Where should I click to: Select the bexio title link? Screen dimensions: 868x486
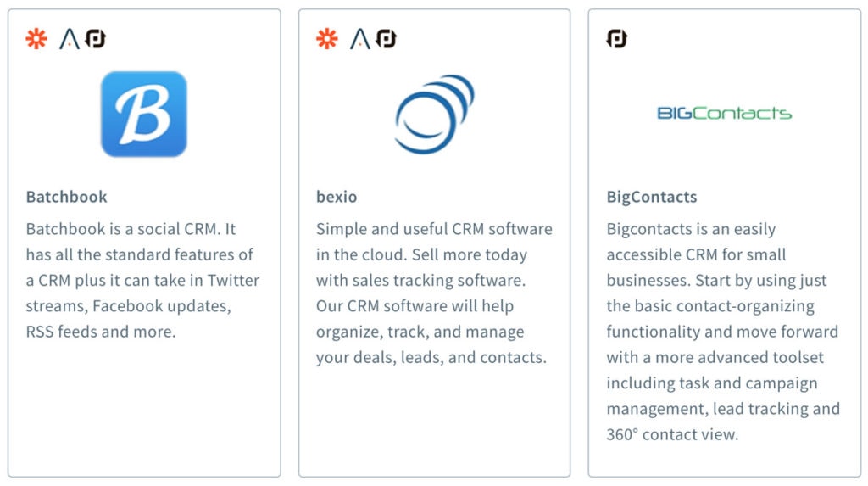(337, 197)
